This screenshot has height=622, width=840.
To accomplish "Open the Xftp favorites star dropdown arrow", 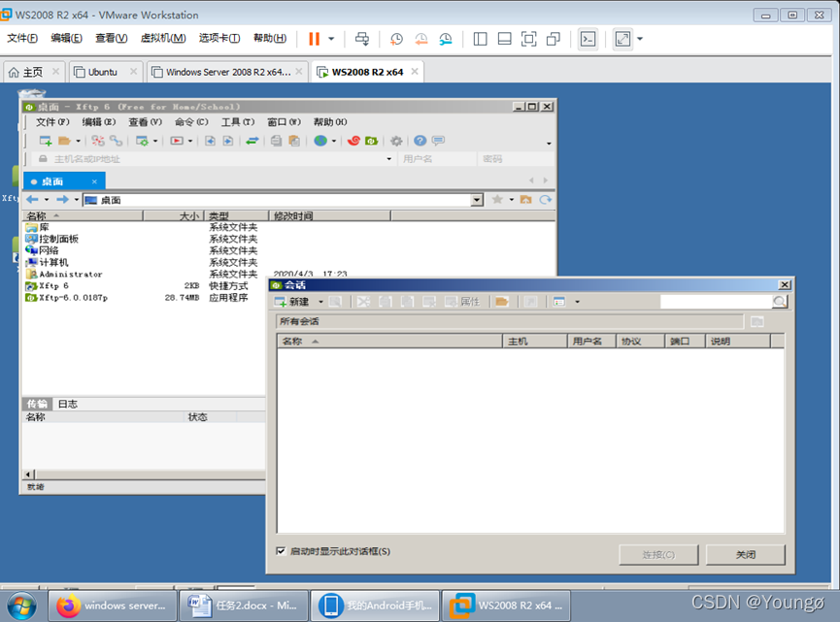I will [511, 200].
